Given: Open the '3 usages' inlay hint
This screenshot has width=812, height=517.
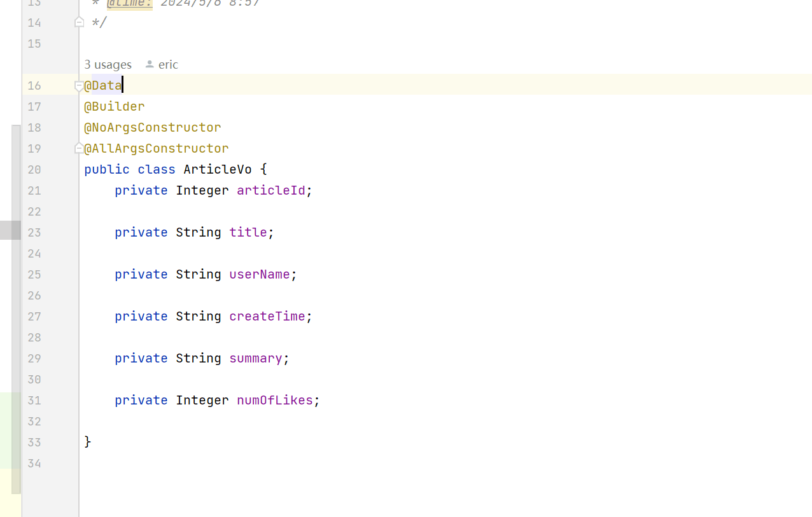Looking at the screenshot, I should point(108,64).
